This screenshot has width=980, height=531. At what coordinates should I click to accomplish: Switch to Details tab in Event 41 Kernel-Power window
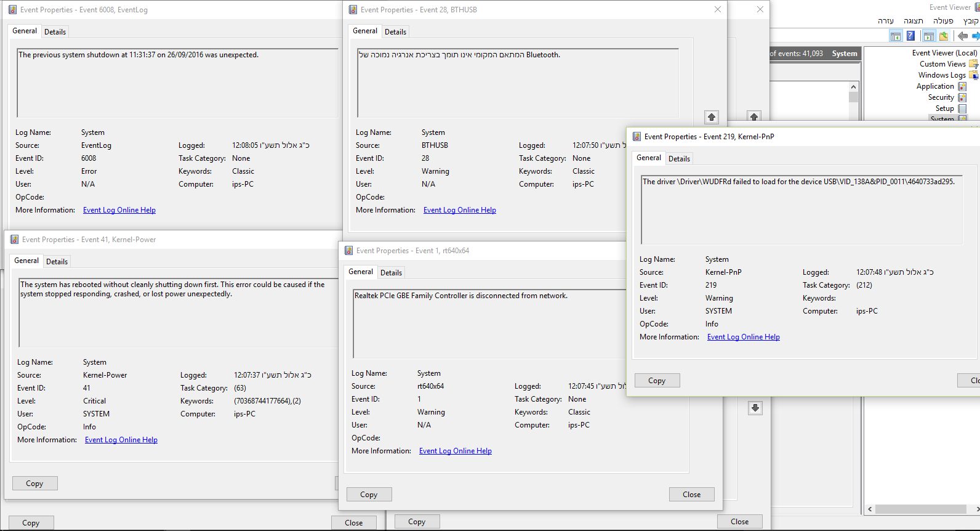tap(57, 262)
